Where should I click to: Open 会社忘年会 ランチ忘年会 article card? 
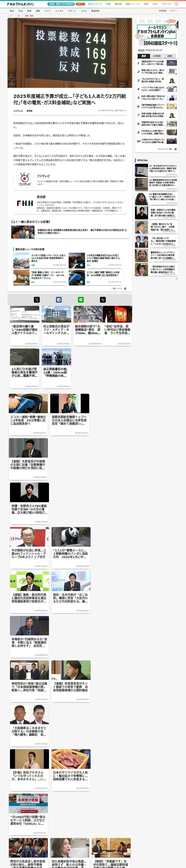[117, 325]
